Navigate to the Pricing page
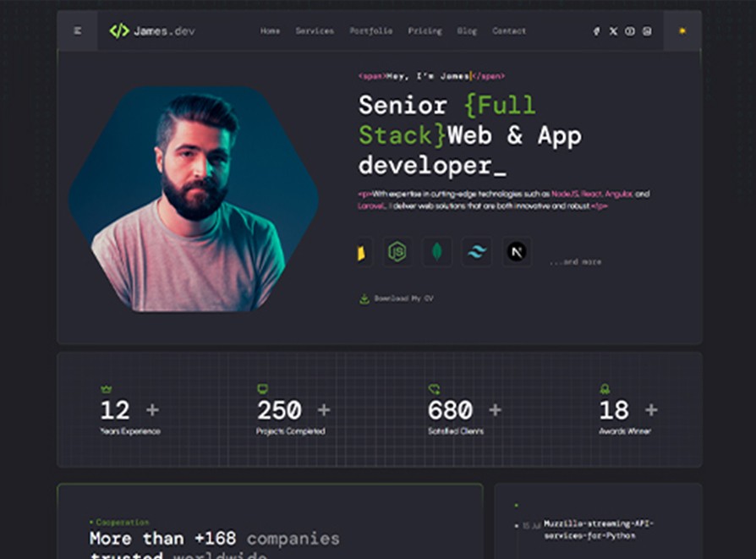756x559 pixels. (x=425, y=31)
